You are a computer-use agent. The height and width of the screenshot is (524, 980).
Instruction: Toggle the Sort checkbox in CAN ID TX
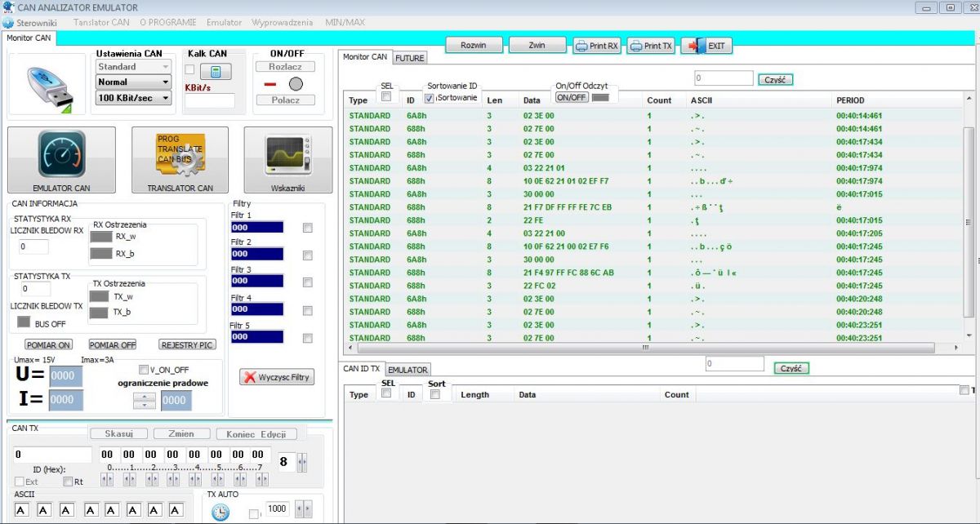[435, 394]
